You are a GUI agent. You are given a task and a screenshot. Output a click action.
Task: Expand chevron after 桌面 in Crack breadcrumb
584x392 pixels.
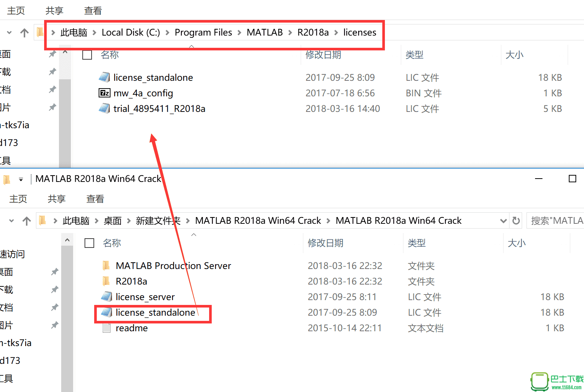click(129, 221)
